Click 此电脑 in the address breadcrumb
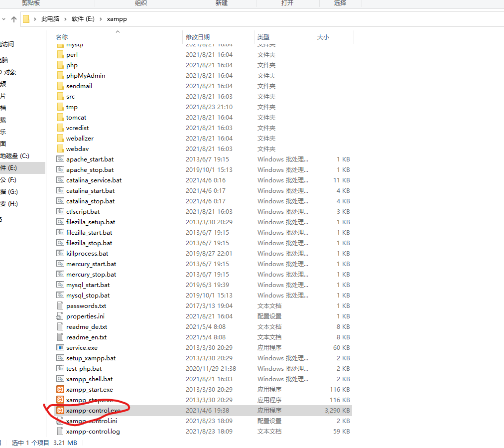The width and height of the screenshot is (504, 448). tap(50, 19)
